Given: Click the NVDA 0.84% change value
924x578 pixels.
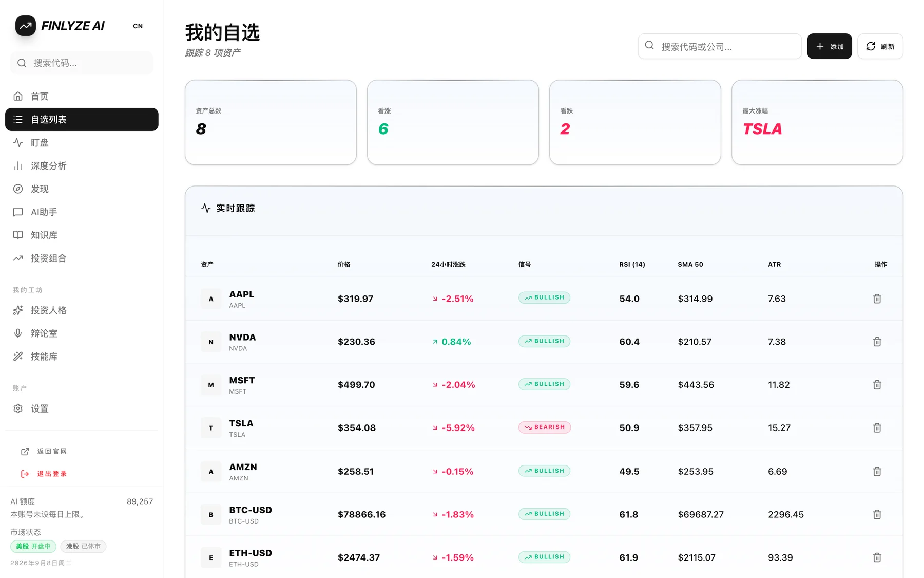Looking at the screenshot, I should 456,342.
